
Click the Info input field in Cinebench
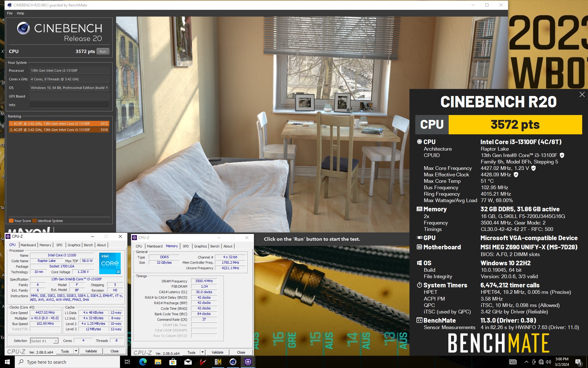(x=70, y=105)
